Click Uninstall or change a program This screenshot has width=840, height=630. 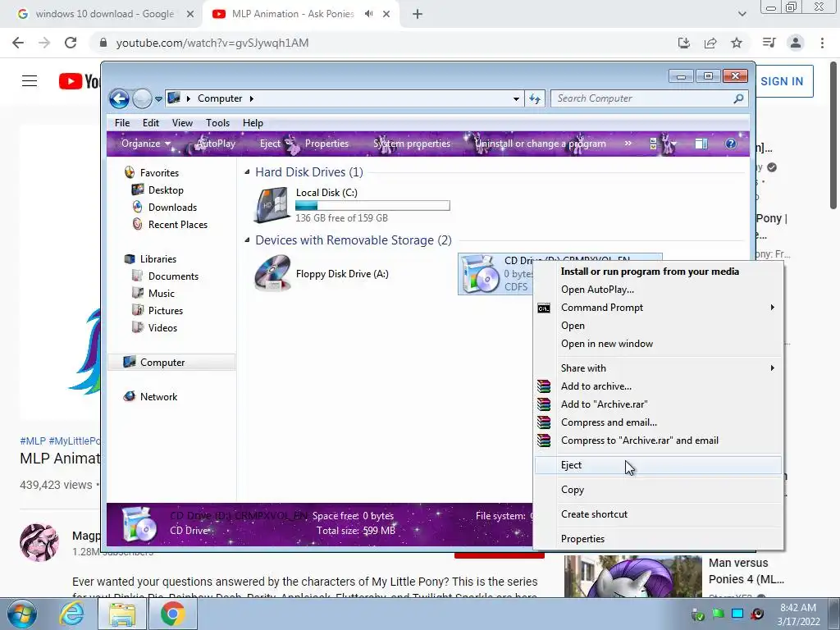[x=541, y=144]
